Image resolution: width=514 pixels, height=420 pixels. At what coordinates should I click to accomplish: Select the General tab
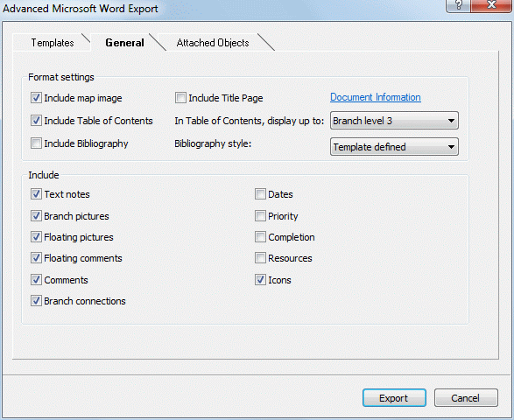tap(124, 43)
